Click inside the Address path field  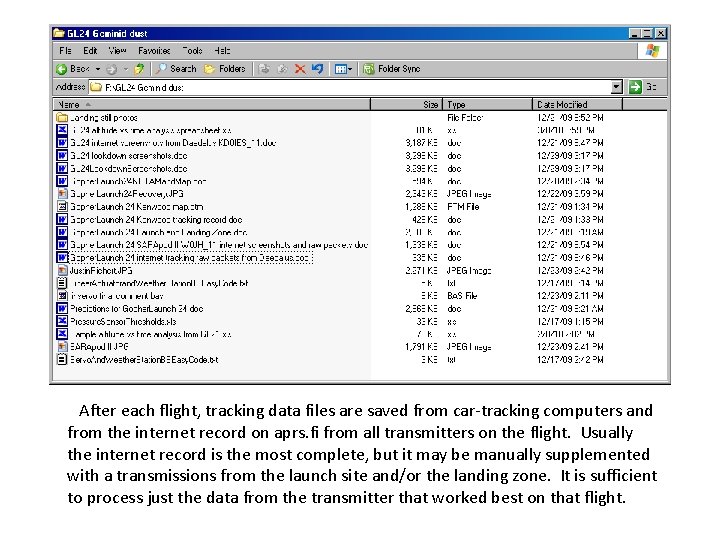351,87
